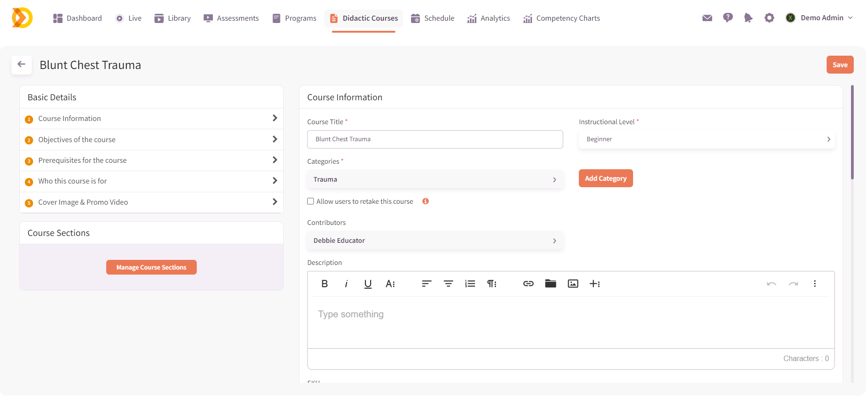Click the Course Title input field
868x402 pixels.
click(x=434, y=139)
